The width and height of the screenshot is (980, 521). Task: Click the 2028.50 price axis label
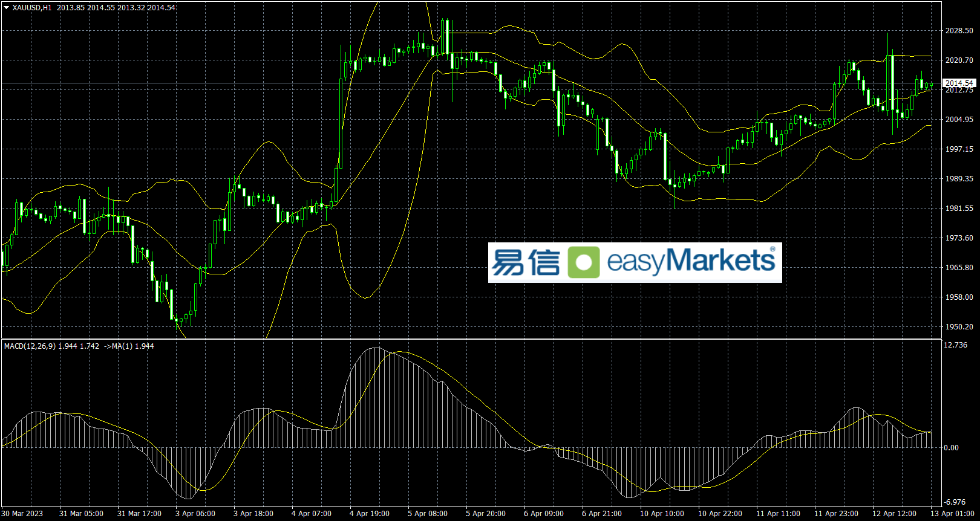point(959,31)
